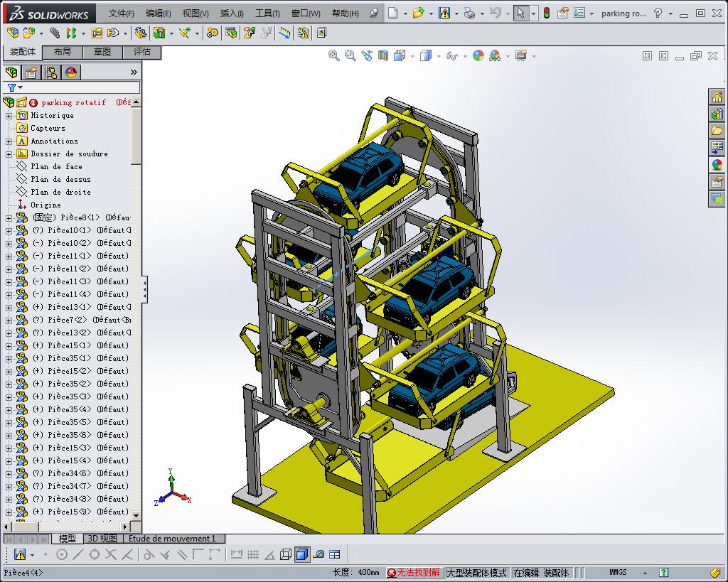The width and height of the screenshot is (728, 582).
Task: Click the Print icon
Action: coord(469,13)
